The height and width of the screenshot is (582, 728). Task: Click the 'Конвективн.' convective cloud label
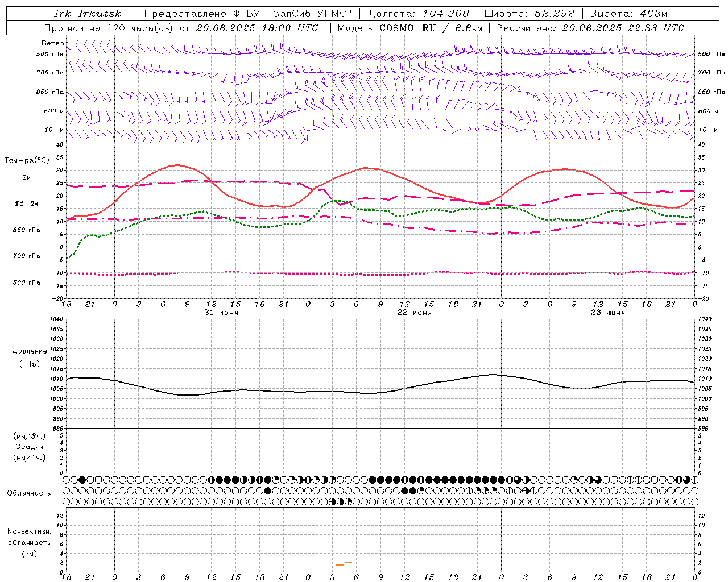(29, 531)
